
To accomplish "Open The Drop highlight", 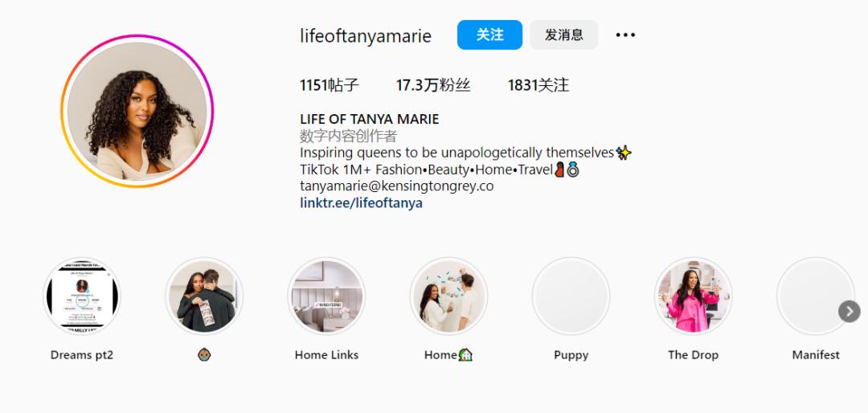I will tap(693, 296).
